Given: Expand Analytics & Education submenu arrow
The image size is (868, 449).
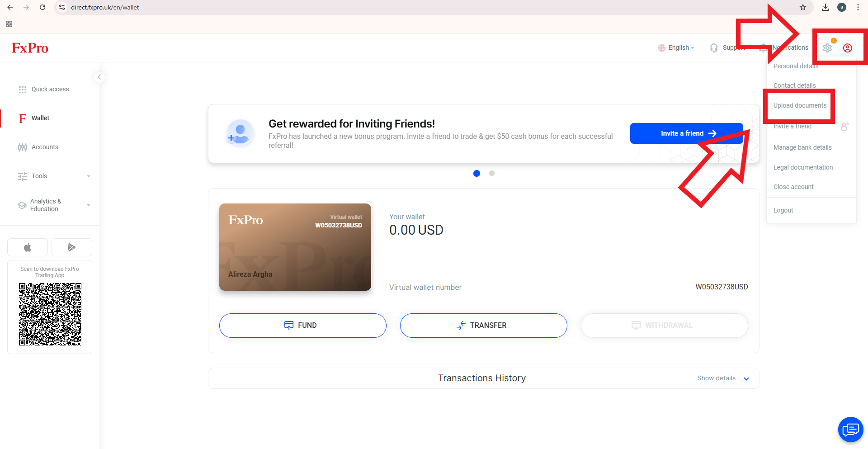Looking at the screenshot, I should coord(89,205).
